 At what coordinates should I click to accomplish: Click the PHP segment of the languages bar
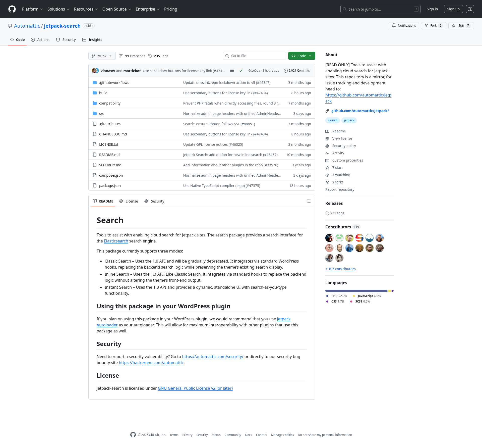tap(356, 291)
